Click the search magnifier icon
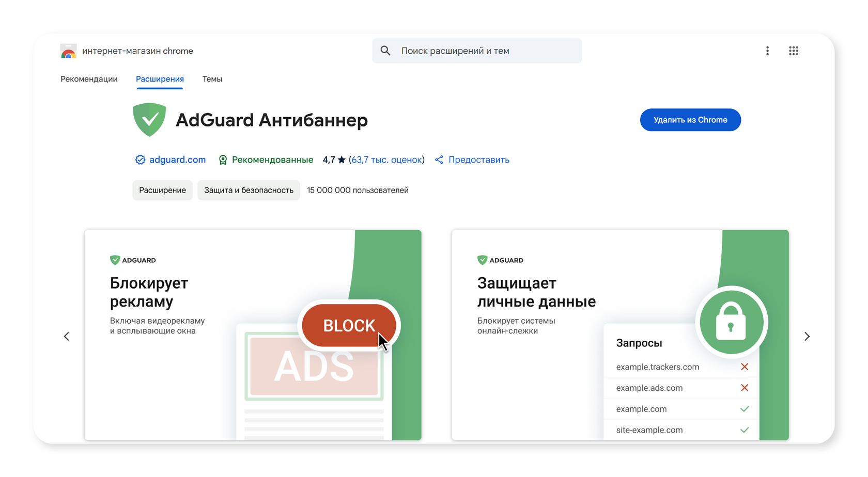Image resolution: width=868 pixels, height=477 pixels. click(x=385, y=51)
